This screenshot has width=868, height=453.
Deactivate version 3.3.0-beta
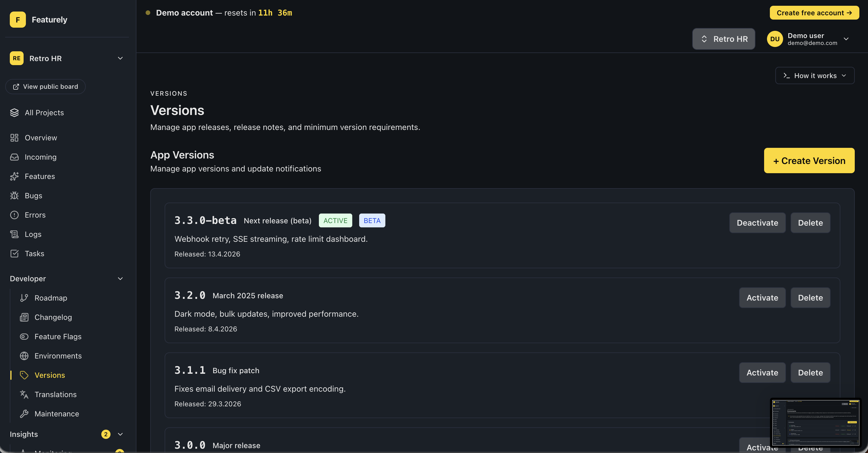[x=757, y=223]
